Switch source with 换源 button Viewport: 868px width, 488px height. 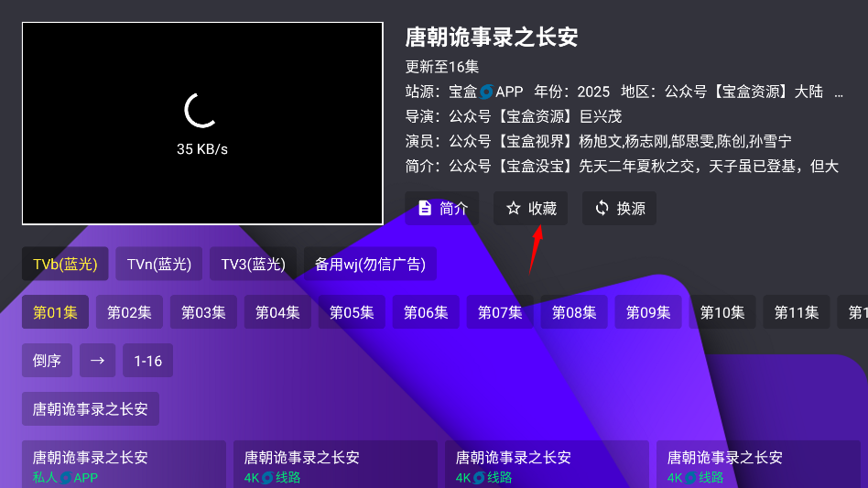619,209
